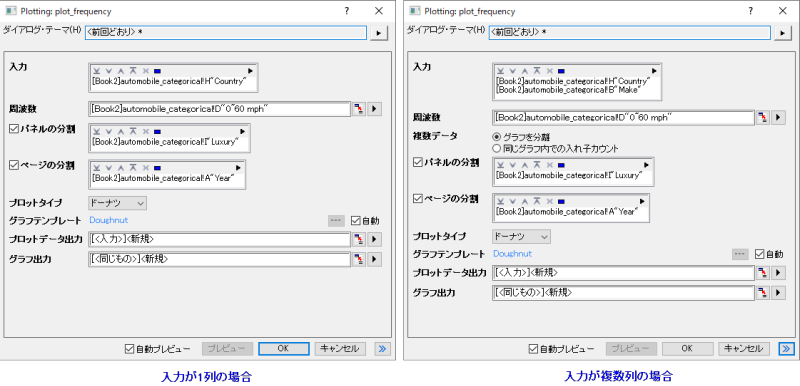Click the double-chevron expand icon in right dialog
The image size is (800, 386).
point(786,349)
